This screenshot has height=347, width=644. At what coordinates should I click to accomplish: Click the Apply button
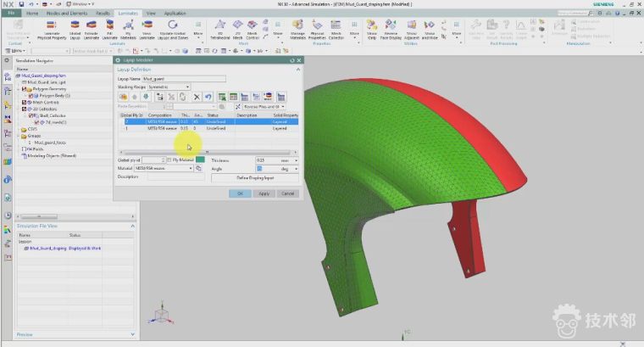coord(264,193)
